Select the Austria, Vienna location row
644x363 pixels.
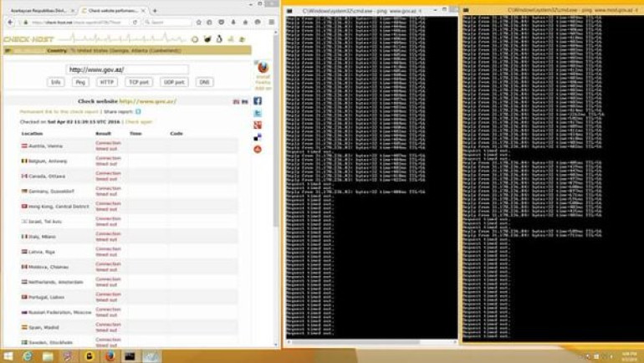(x=129, y=146)
